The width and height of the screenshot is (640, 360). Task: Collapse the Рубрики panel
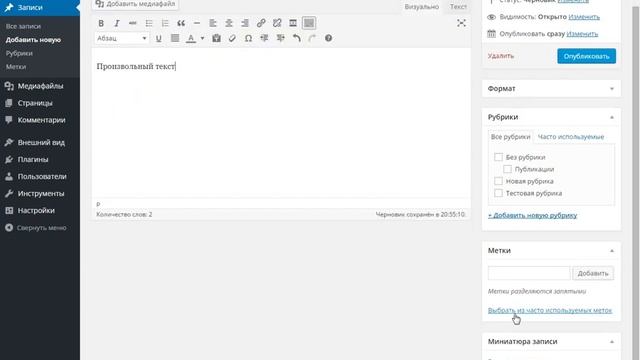[x=612, y=117]
